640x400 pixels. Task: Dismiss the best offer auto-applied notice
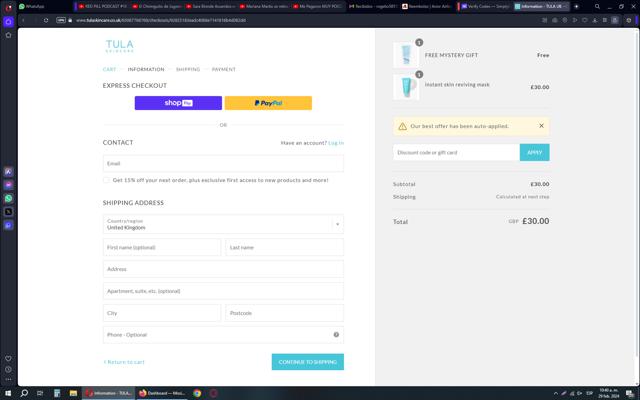click(x=541, y=126)
